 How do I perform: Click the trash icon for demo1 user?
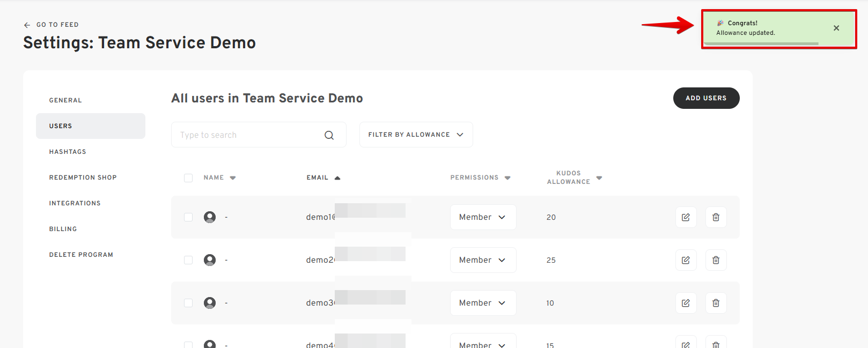point(716,217)
